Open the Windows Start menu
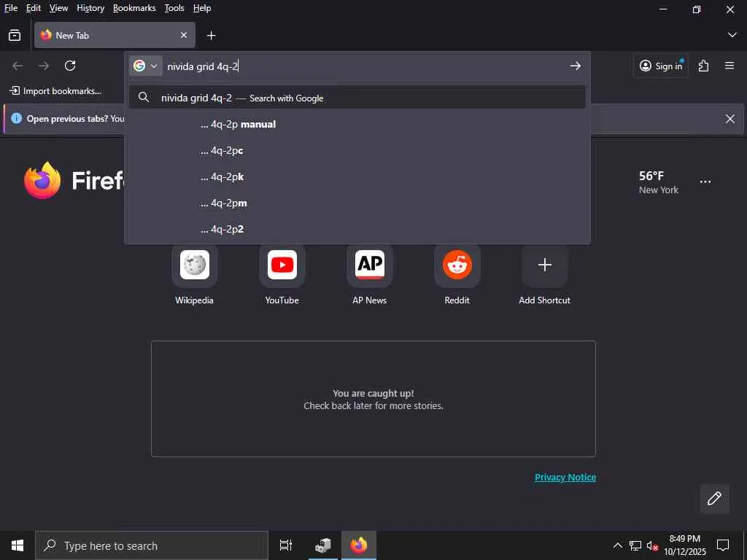The width and height of the screenshot is (747, 560). pos(18,545)
